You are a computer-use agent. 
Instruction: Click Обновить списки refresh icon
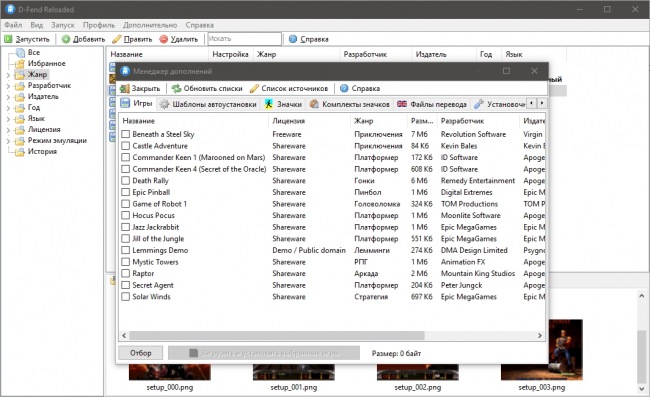point(177,88)
